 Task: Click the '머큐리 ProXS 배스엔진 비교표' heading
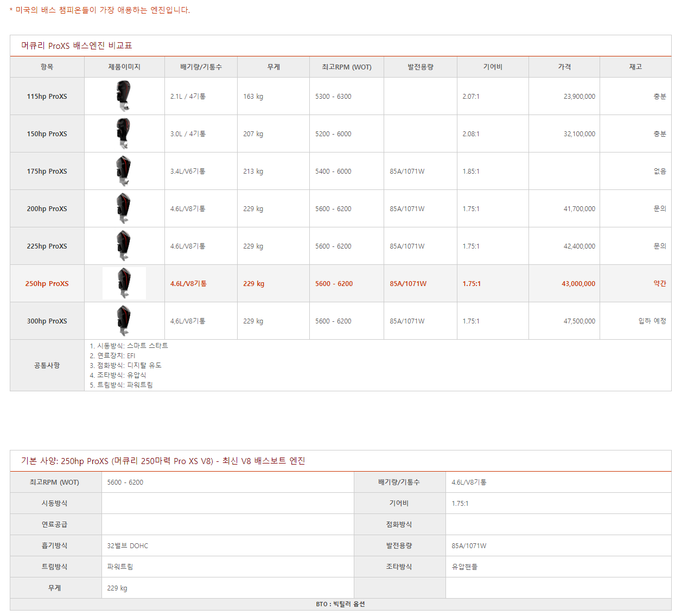tap(77, 46)
